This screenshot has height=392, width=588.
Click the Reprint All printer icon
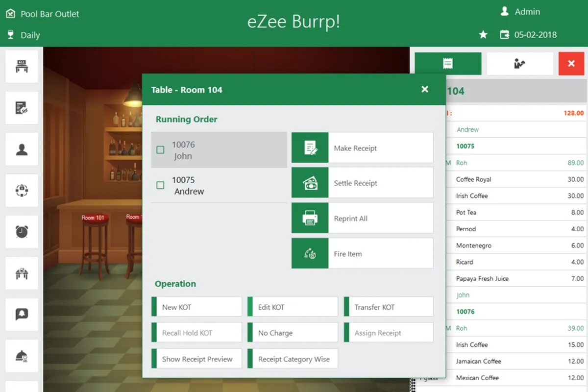[310, 218]
